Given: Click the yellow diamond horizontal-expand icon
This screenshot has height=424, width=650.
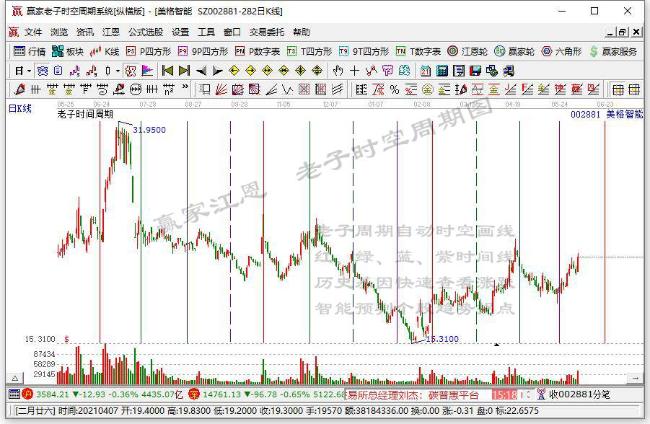Looking at the screenshot, I should pyautogui.click(x=267, y=71).
